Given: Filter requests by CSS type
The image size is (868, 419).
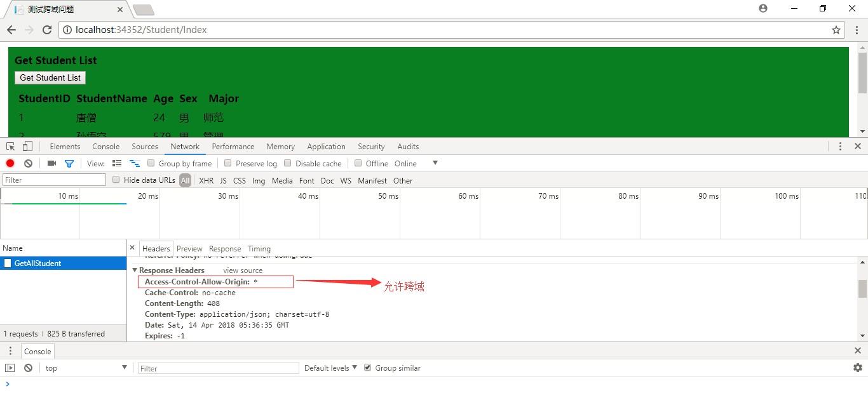Looking at the screenshot, I should 240,180.
